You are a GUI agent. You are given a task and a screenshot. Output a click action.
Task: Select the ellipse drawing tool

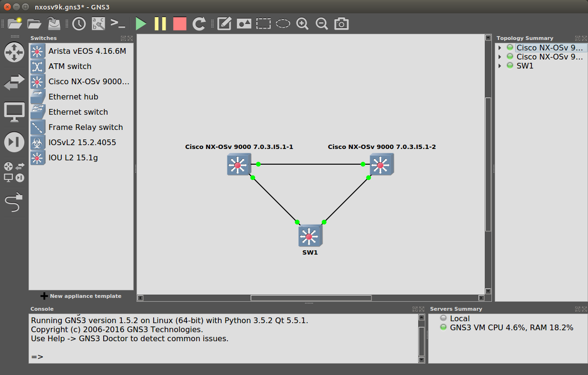pyautogui.click(x=283, y=23)
